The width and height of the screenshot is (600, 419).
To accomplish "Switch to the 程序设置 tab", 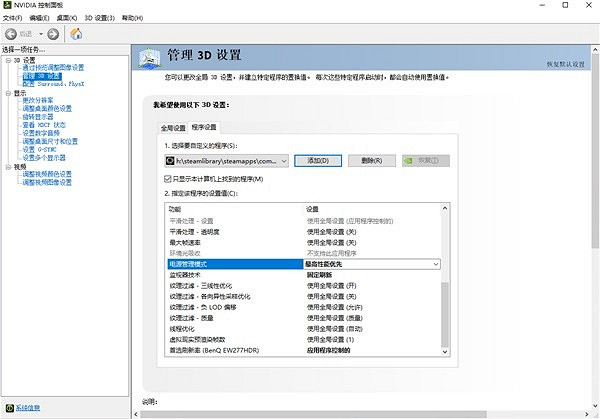I will pyautogui.click(x=204, y=127).
